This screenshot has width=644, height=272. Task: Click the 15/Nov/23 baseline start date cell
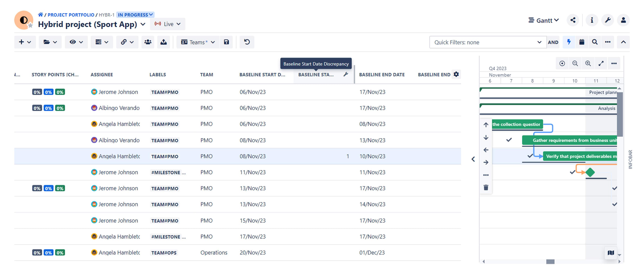click(x=253, y=221)
